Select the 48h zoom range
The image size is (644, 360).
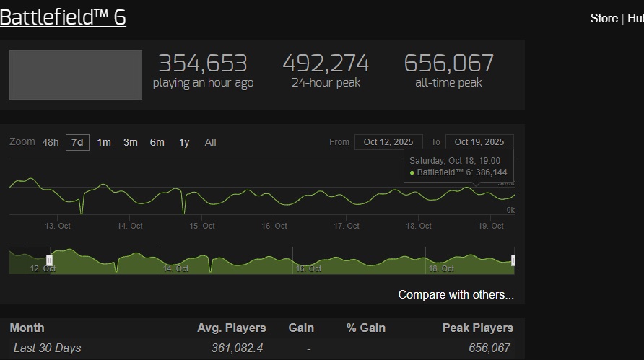[51, 142]
